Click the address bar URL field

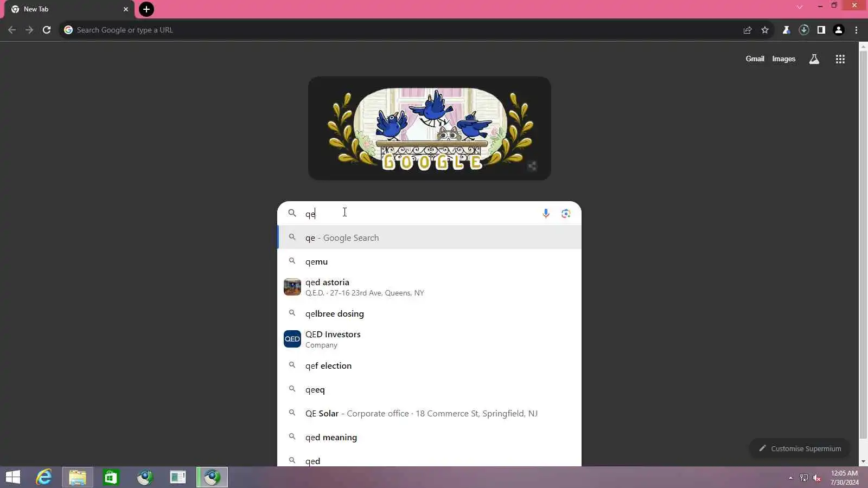click(401, 30)
